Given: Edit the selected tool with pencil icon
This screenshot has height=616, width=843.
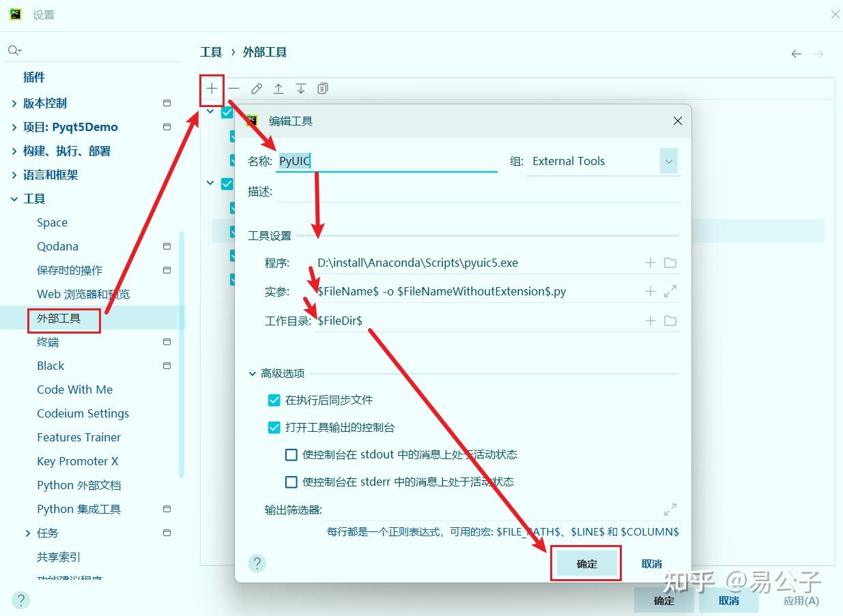Looking at the screenshot, I should click(256, 88).
